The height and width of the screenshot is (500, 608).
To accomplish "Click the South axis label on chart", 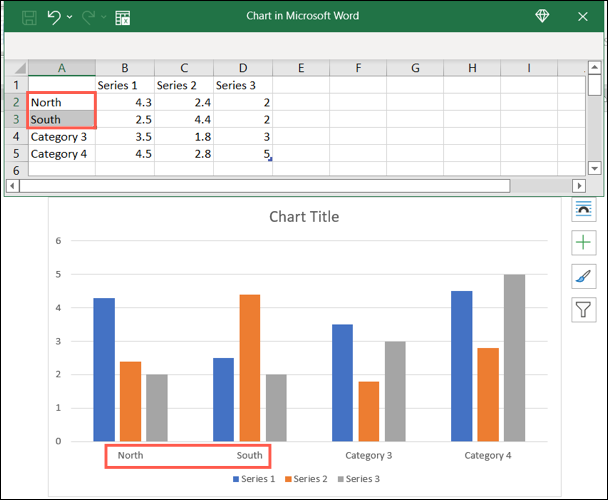I will (249, 455).
